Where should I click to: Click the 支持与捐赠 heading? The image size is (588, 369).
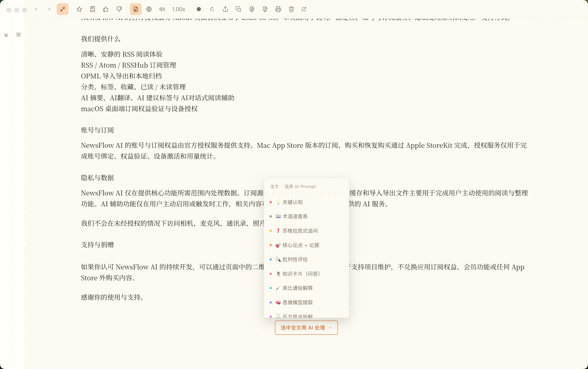coord(97,245)
